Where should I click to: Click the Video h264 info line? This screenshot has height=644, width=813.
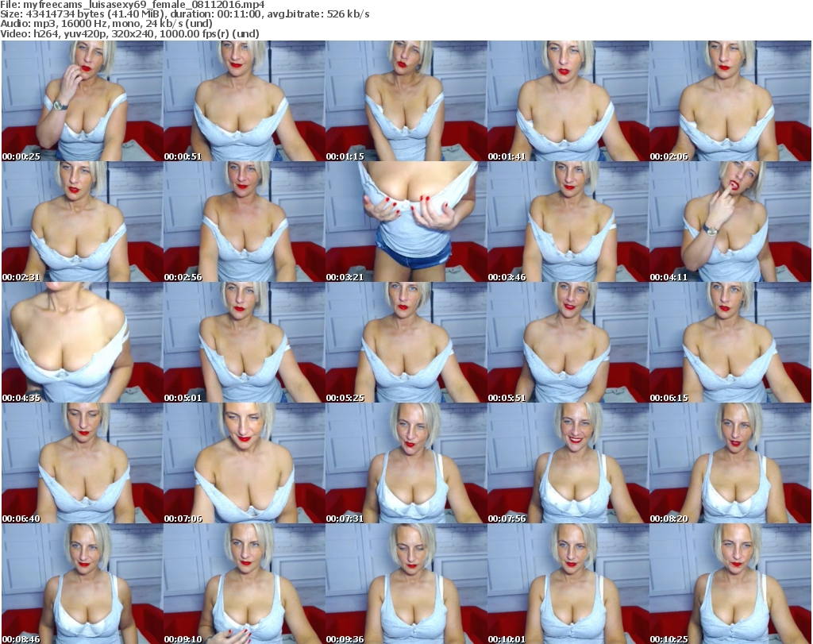point(129,33)
